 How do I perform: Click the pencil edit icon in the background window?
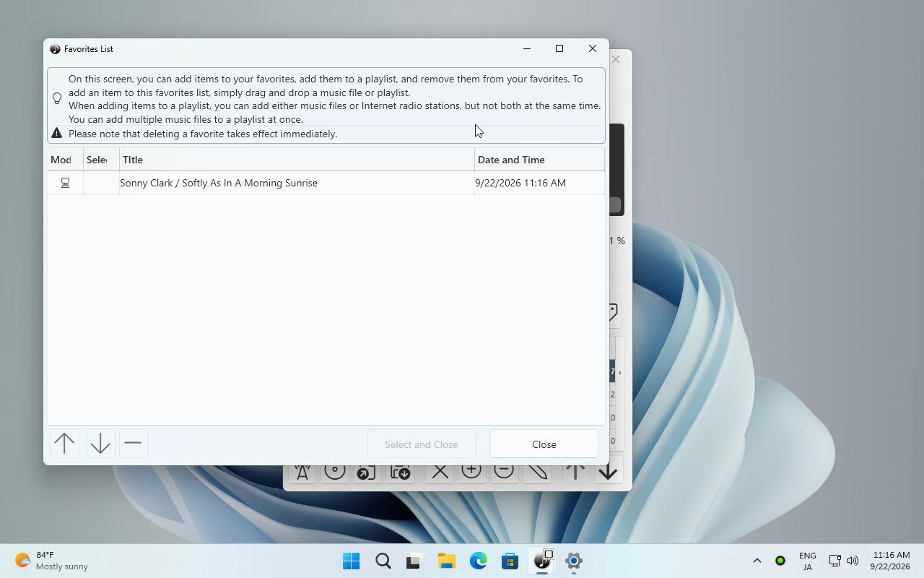coord(536,473)
